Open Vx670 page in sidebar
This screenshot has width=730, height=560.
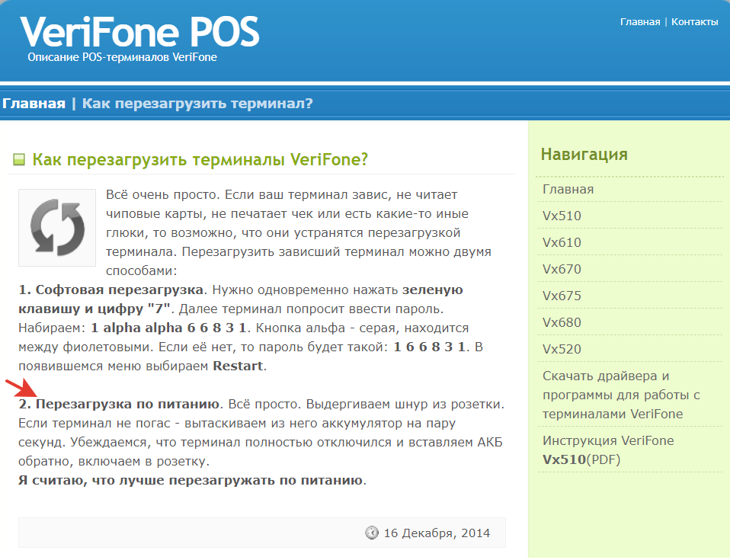(x=562, y=269)
